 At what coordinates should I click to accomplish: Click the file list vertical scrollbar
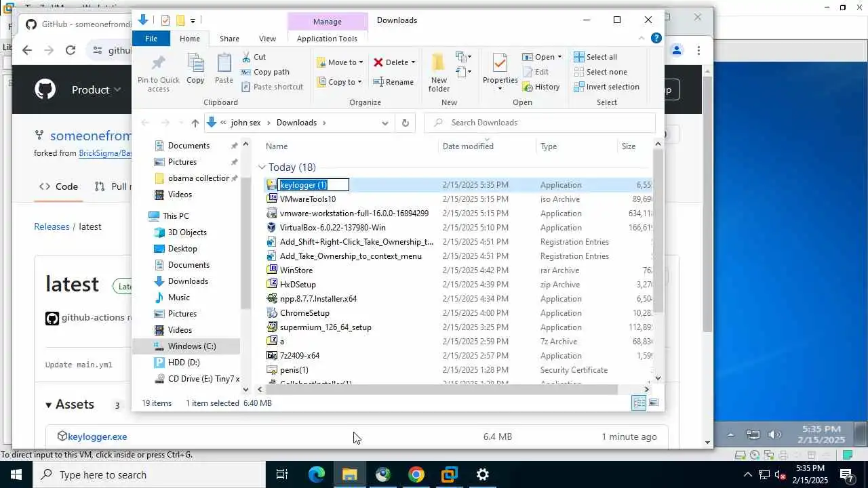coord(658,230)
